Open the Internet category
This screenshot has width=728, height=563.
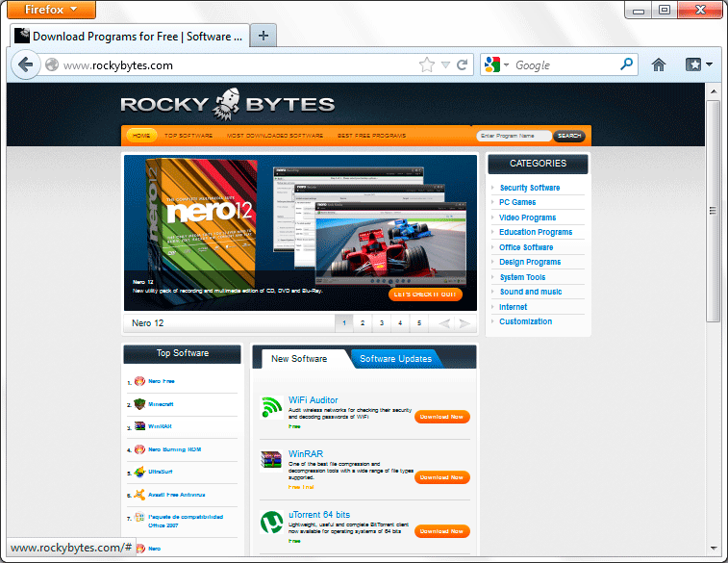(x=513, y=307)
